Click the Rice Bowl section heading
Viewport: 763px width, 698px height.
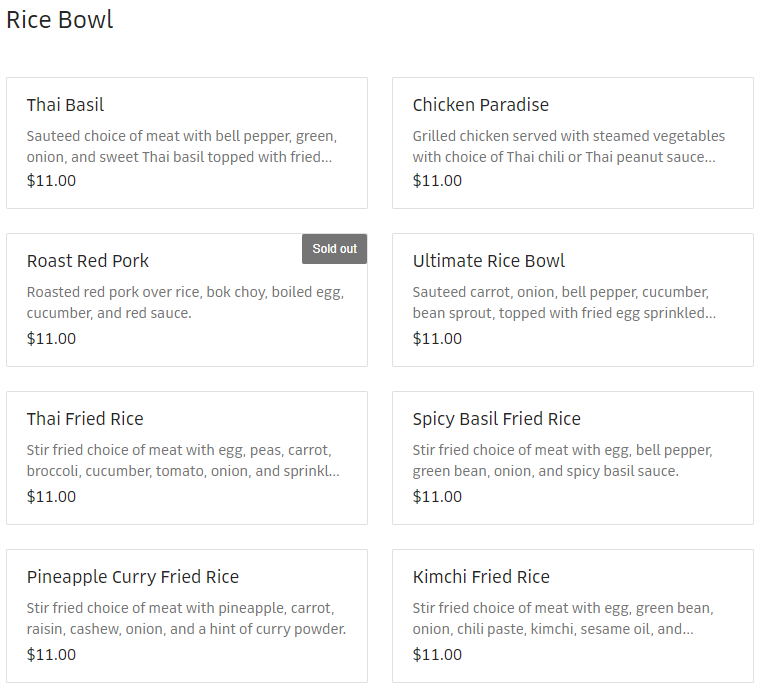pos(60,20)
